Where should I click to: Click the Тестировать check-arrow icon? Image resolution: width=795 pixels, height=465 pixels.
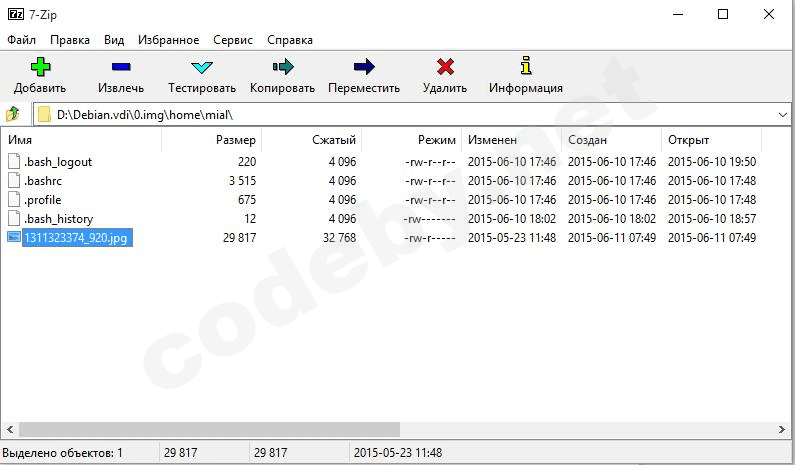[202, 67]
